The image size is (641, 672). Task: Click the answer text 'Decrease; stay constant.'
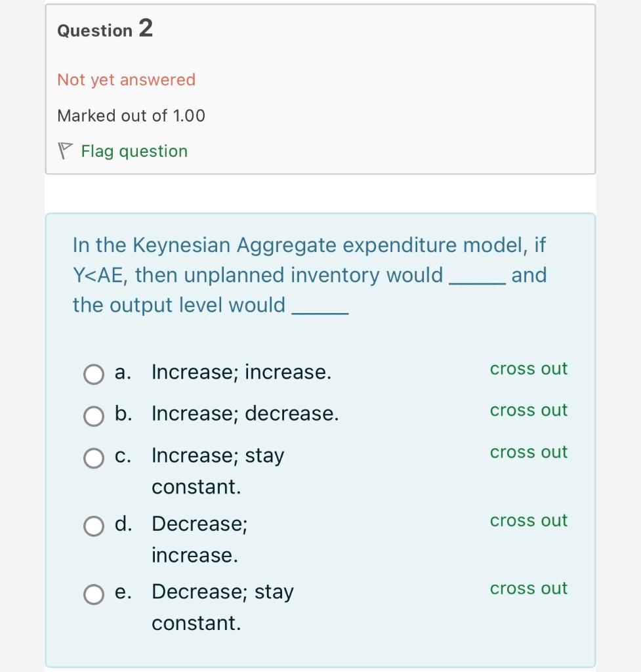(223, 607)
